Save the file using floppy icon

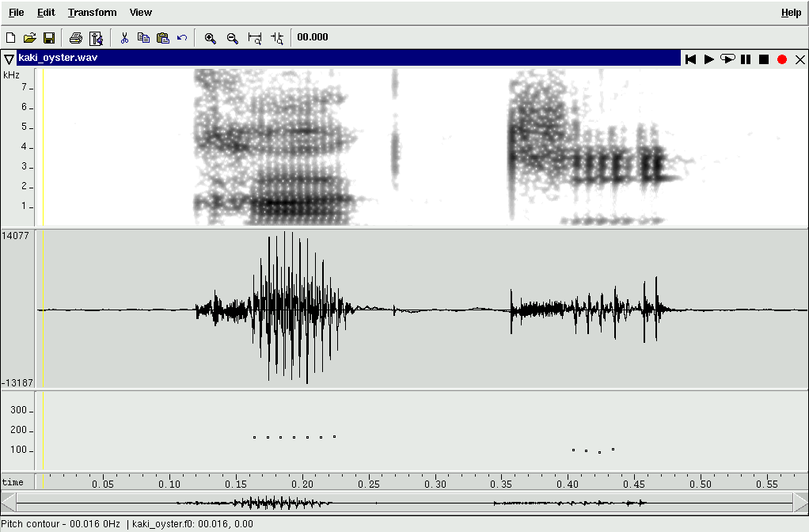(48, 37)
